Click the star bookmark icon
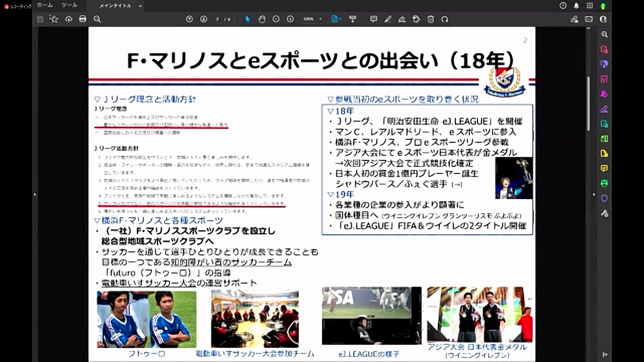The image size is (644, 362). pos(54,19)
